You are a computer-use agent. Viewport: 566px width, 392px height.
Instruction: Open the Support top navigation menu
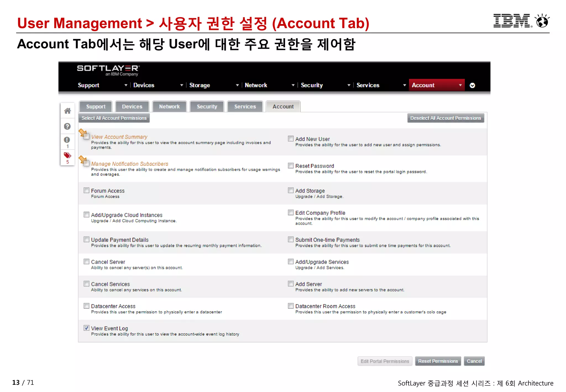(88, 85)
